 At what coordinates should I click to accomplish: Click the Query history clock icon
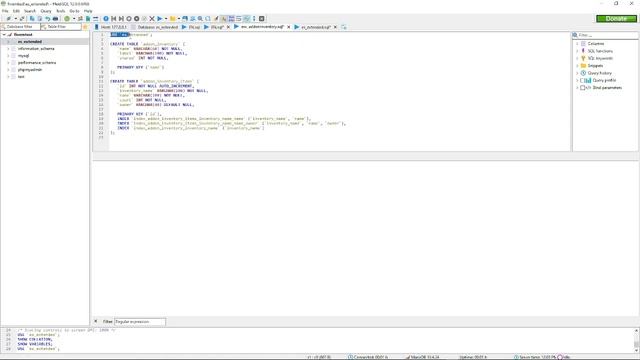[583, 73]
